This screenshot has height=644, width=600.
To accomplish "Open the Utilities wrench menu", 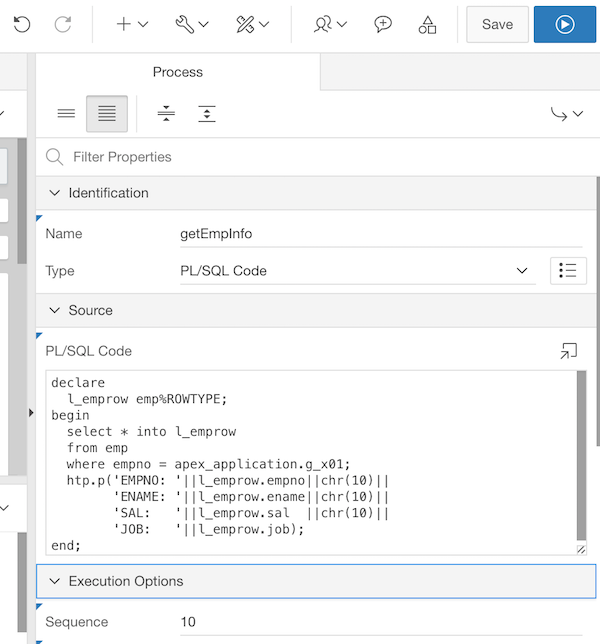I will tap(191, 25).
